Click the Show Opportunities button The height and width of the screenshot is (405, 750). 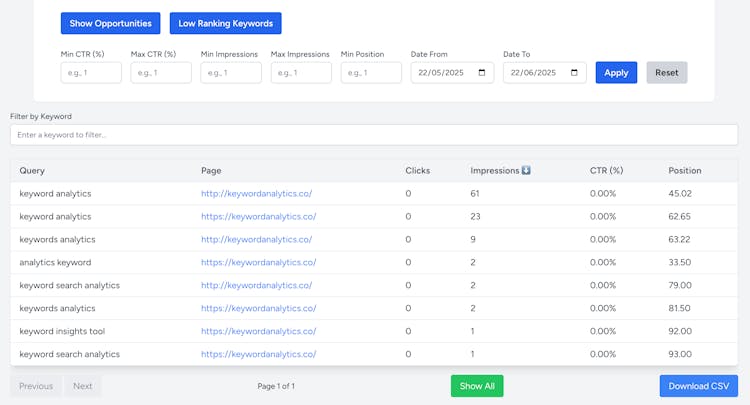(110, 23)
